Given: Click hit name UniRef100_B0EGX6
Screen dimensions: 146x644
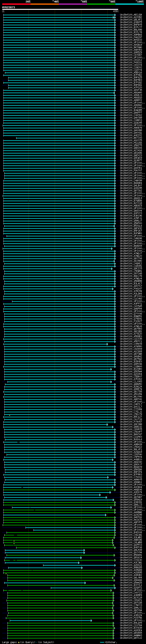Looking at the screenshot, I should (x=131, y=532).
